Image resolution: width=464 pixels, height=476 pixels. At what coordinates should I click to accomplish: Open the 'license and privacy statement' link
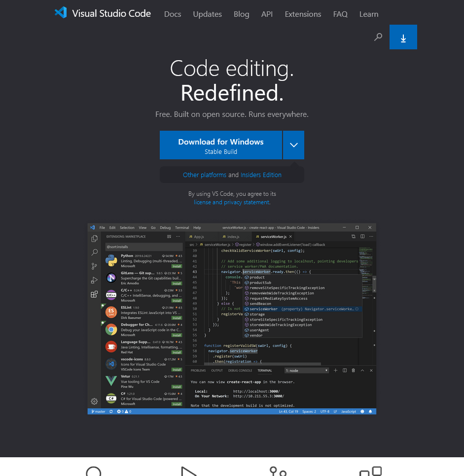point(232,202)
